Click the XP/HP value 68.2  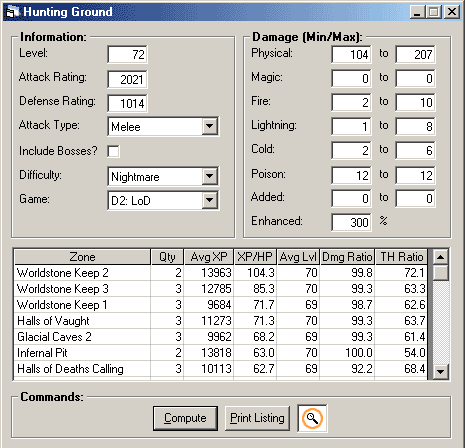click(x=264, y=337)
